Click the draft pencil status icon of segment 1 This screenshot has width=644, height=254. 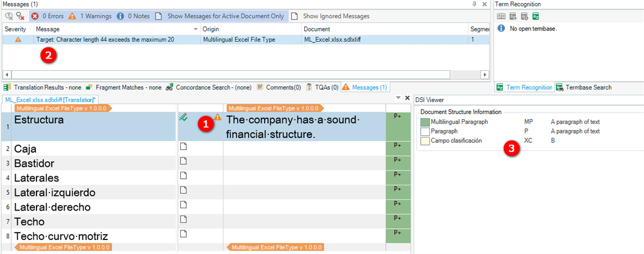click(x=183, y=117)
